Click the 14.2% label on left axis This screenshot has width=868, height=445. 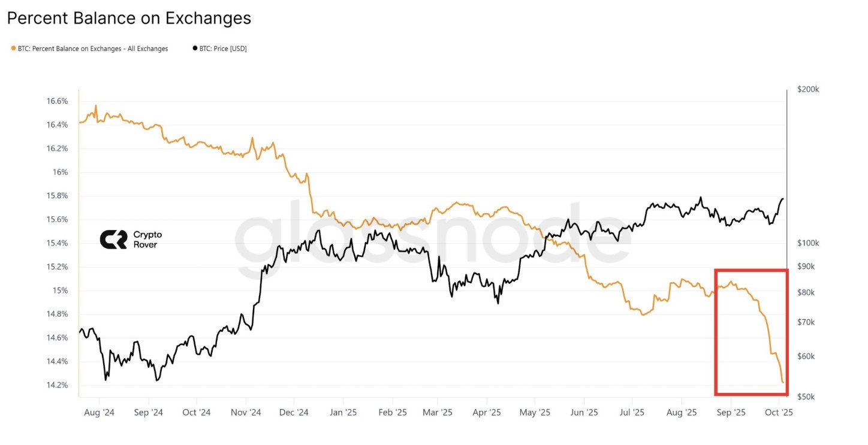(x=57, y=385)
